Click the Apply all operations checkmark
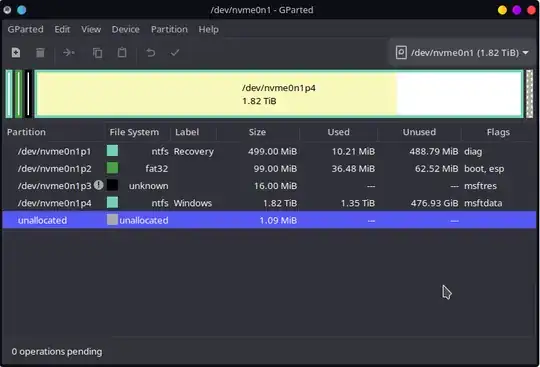 [x=175, y=53]
